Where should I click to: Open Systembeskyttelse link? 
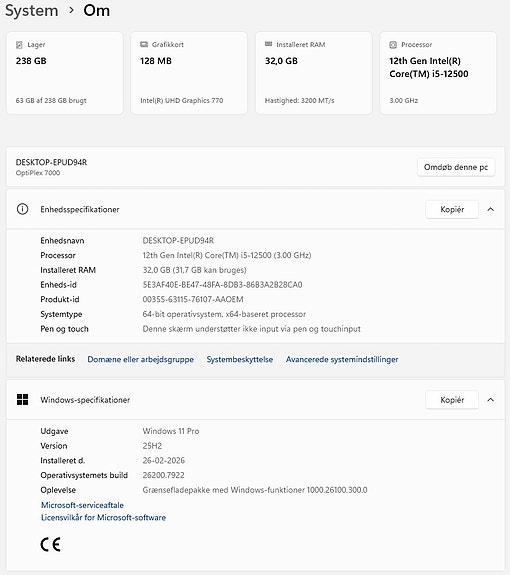[240, 359]
